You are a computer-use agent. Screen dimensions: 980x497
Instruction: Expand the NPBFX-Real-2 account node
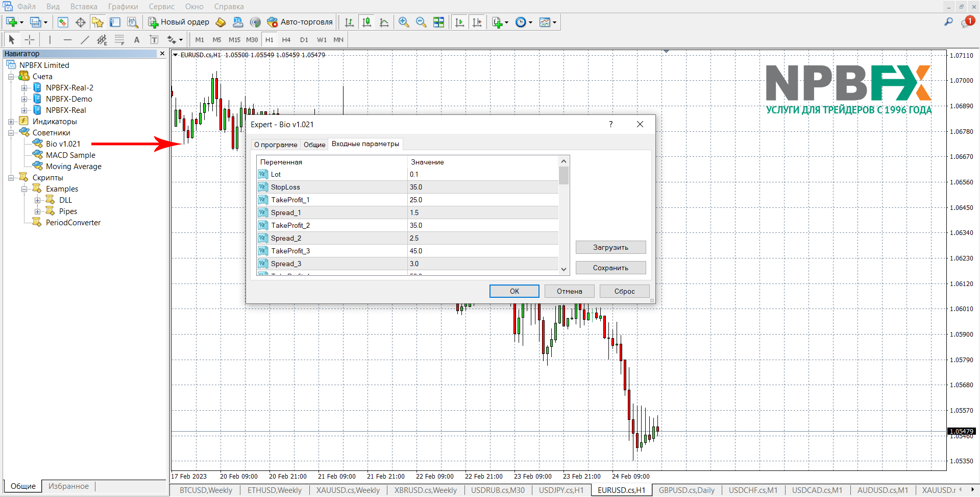pos(24,88)
